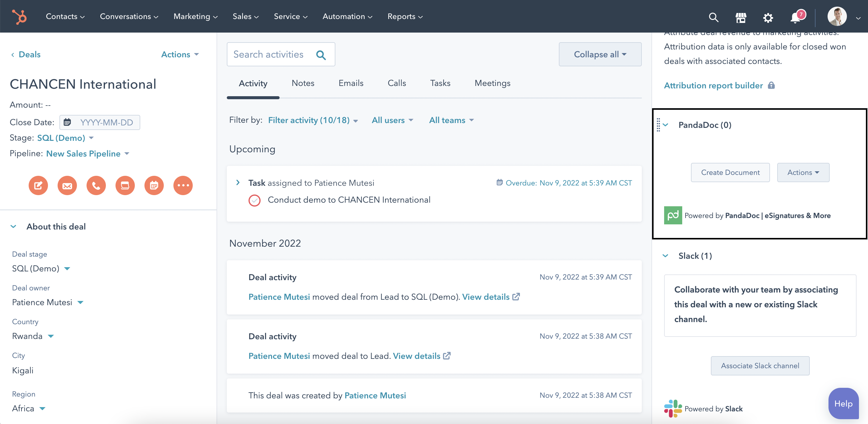Open the account menu caret beside avatar

(x=858, y=18)
